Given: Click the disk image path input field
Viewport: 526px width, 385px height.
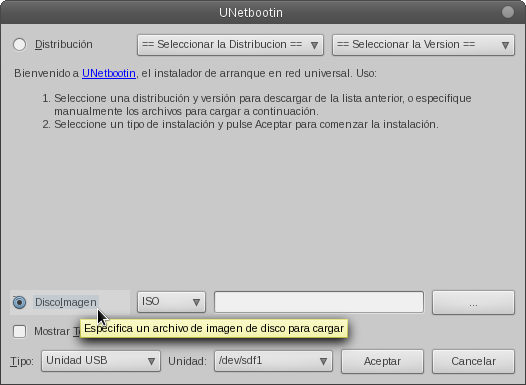Looking at the screenshot, I should point(319,302).
